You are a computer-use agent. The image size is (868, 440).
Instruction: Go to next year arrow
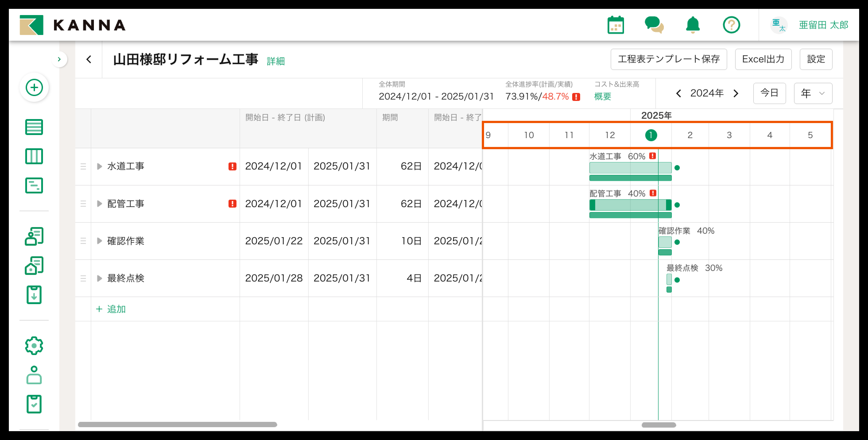[x=736, y=93]
